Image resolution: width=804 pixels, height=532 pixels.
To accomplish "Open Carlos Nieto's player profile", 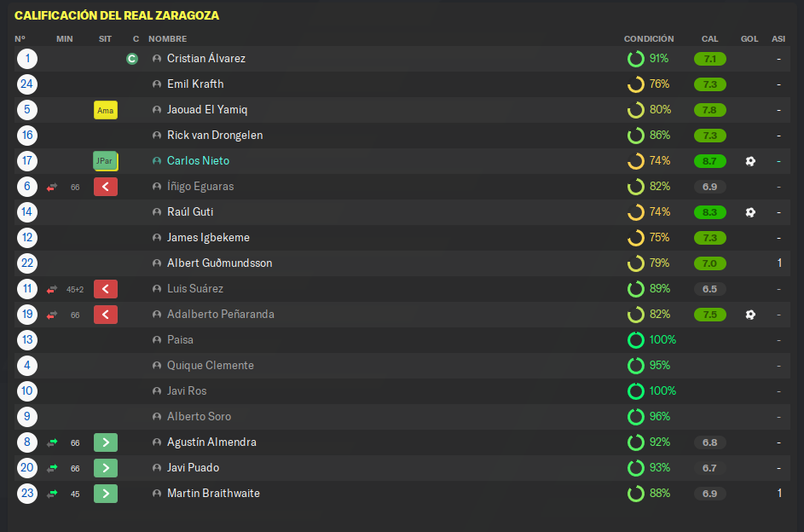I will (x=198, y=161).
